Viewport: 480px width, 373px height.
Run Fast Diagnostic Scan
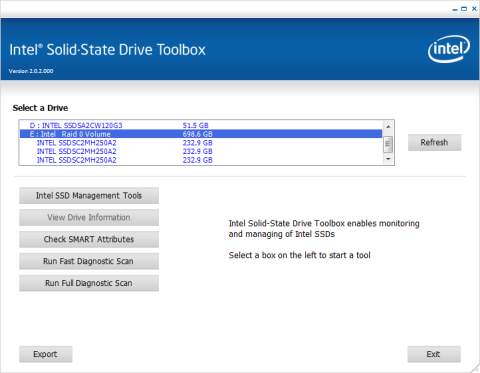point(89,261)
